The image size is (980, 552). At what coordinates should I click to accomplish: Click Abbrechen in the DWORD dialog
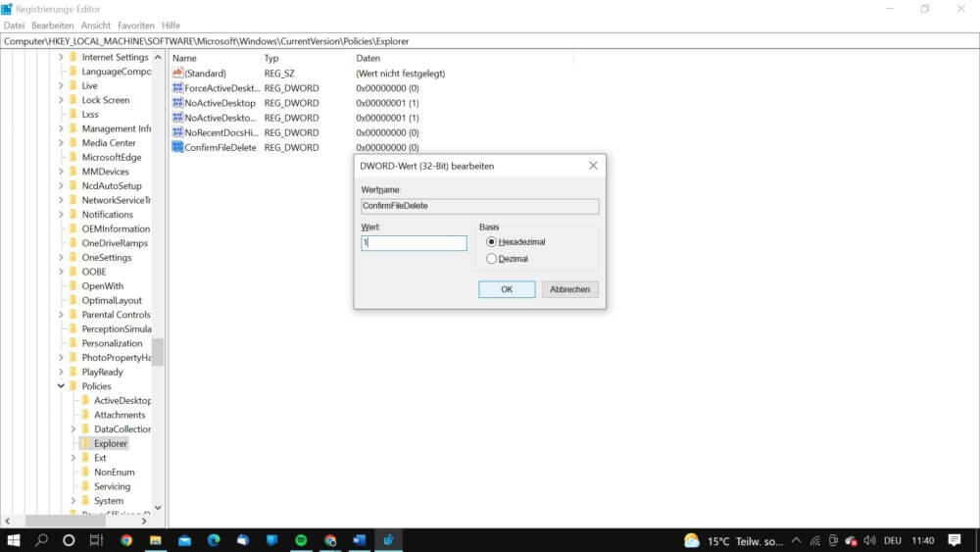point(570,289)
